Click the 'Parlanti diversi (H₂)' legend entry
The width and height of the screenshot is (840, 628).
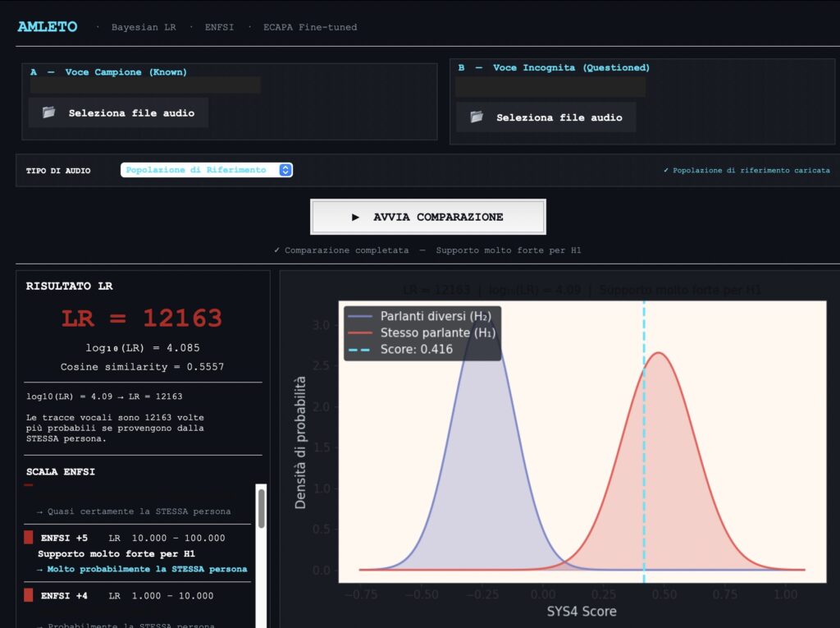click(x=420, y=316)
